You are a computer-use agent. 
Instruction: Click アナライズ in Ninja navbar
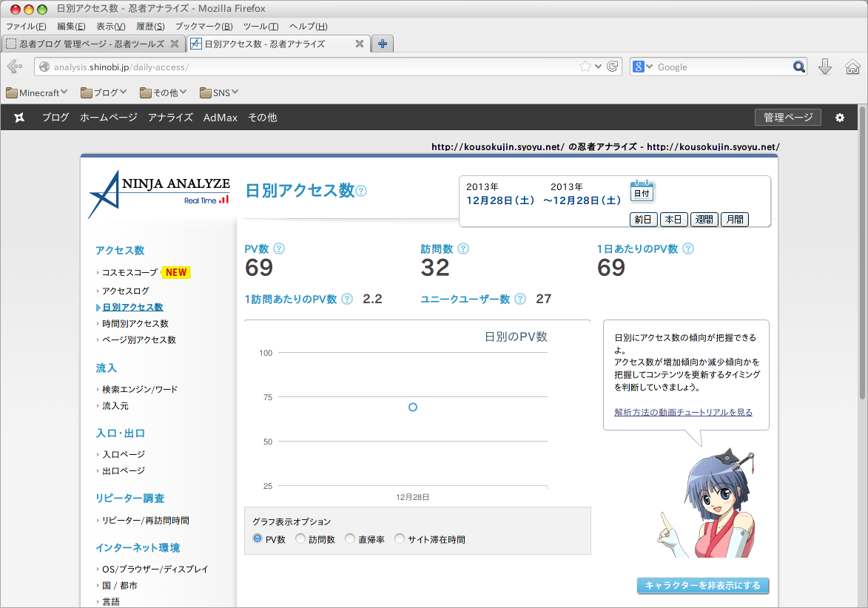pos(170,118)
